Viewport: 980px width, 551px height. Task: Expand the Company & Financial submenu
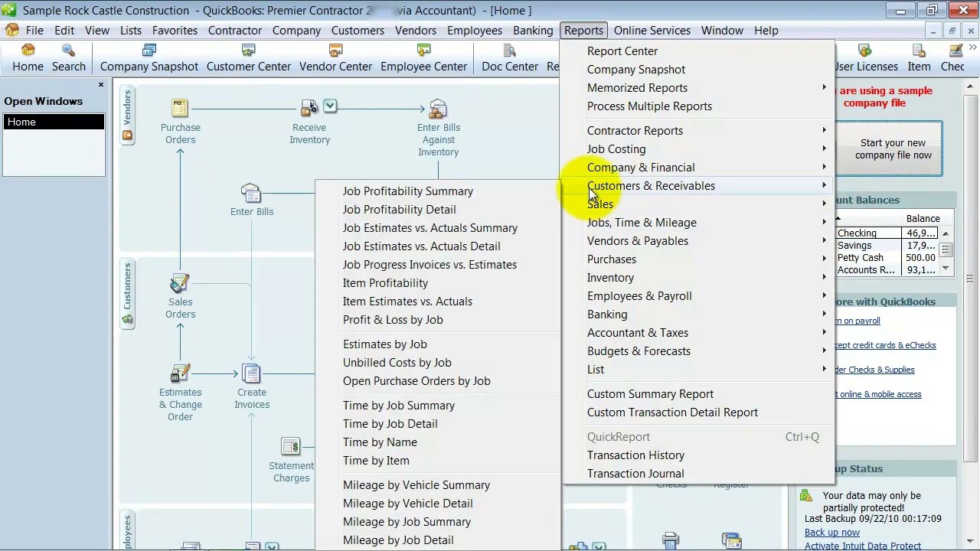[824, 167]
